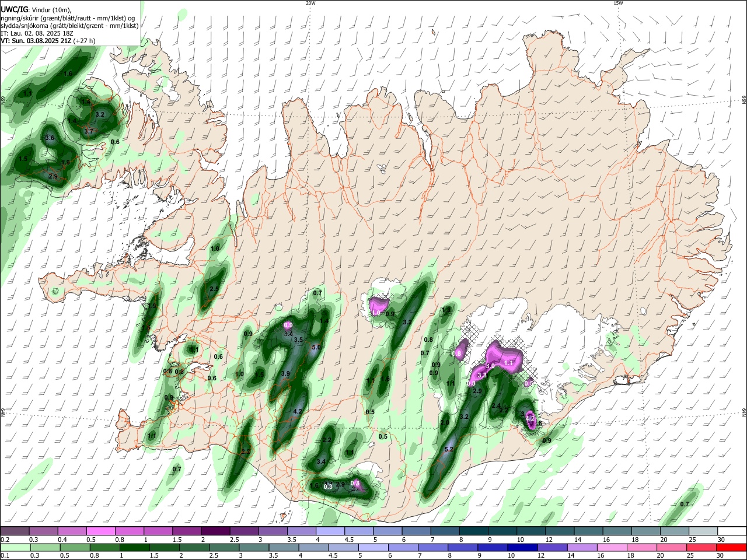Click the '3.5' precipitation value on the map
The height and width of the screenshot is (560, 747).
pyautogui.click(x=298, y=339)
